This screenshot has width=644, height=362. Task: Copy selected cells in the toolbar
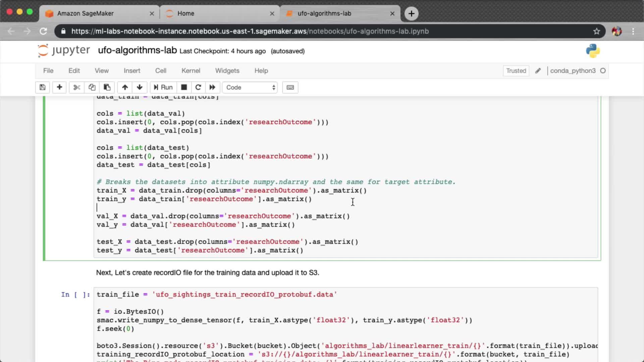[x=92, y=87]
